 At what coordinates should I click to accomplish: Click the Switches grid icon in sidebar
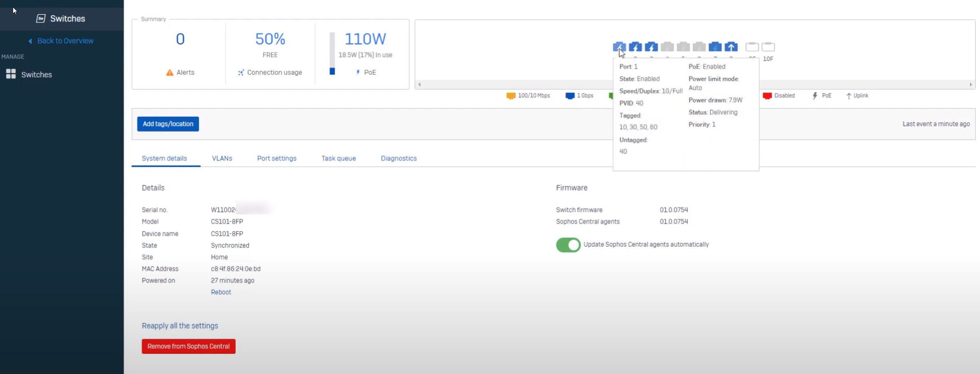pyautogui.click(x=11, y=74)
